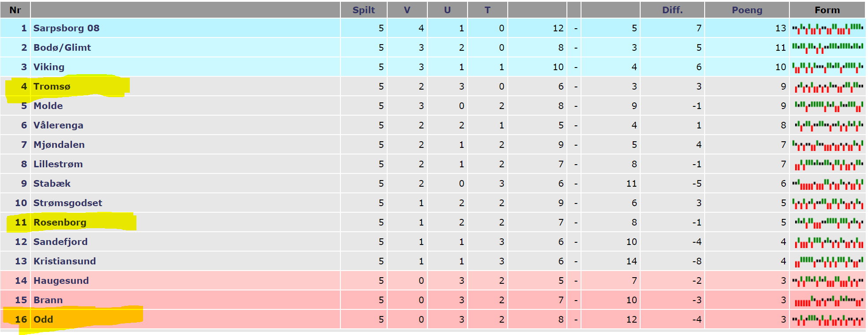
Task: Click Odd form chart icon
Action: (827, 320)
